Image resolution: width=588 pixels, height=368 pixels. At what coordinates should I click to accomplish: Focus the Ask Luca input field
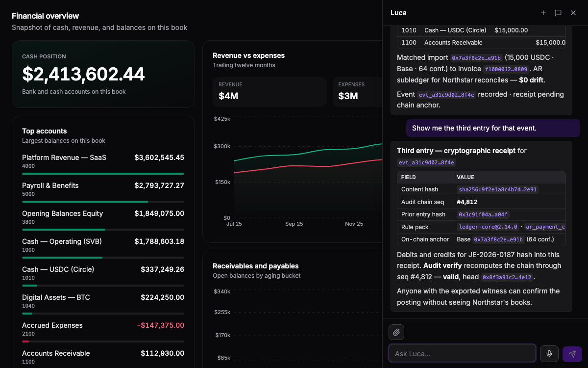(x=462, y=353)
